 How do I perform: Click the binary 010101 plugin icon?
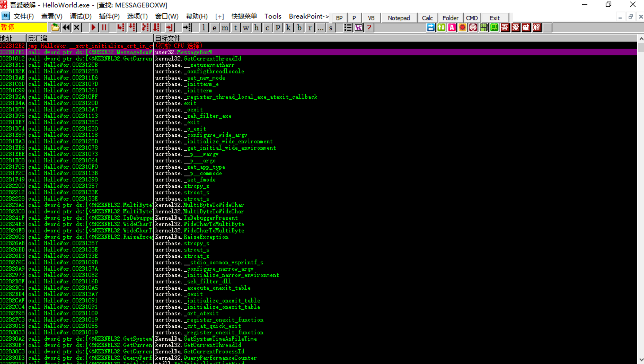(484, 28)
